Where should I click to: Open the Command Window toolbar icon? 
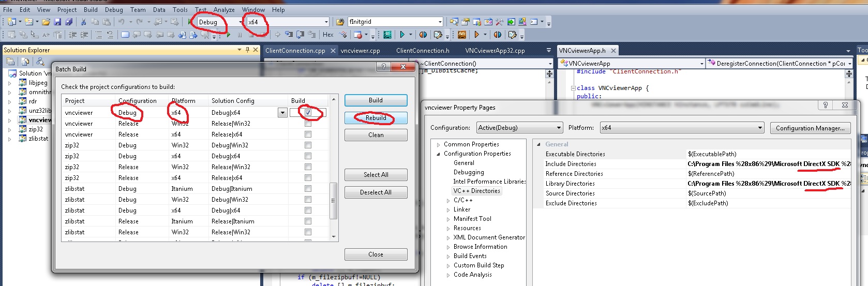tap(534, 22)
